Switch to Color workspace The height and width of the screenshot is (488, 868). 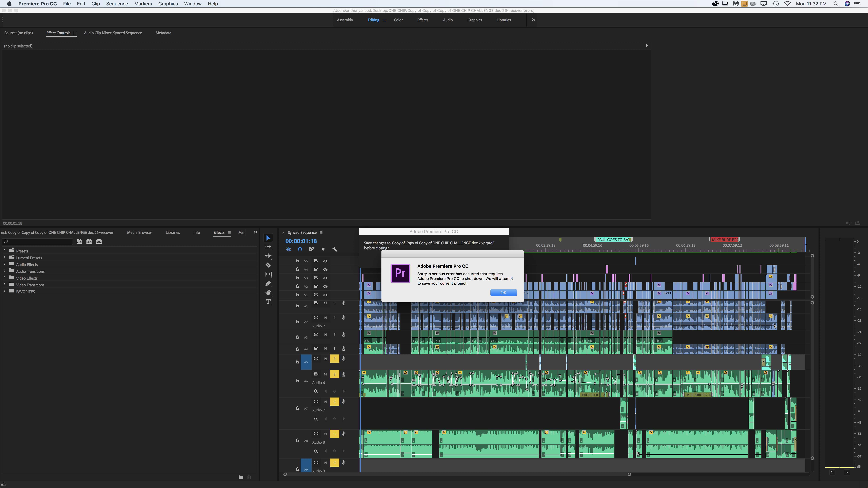pos(398,20)
